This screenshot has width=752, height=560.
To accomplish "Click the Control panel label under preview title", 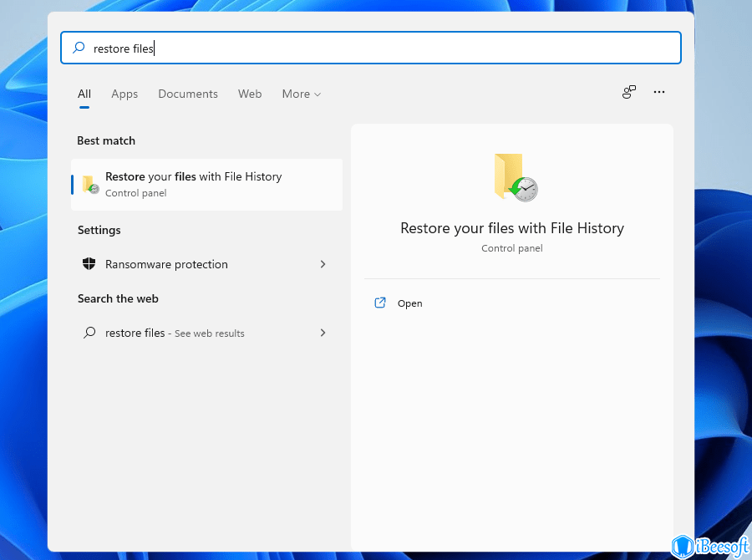I will tap(512, 248).
